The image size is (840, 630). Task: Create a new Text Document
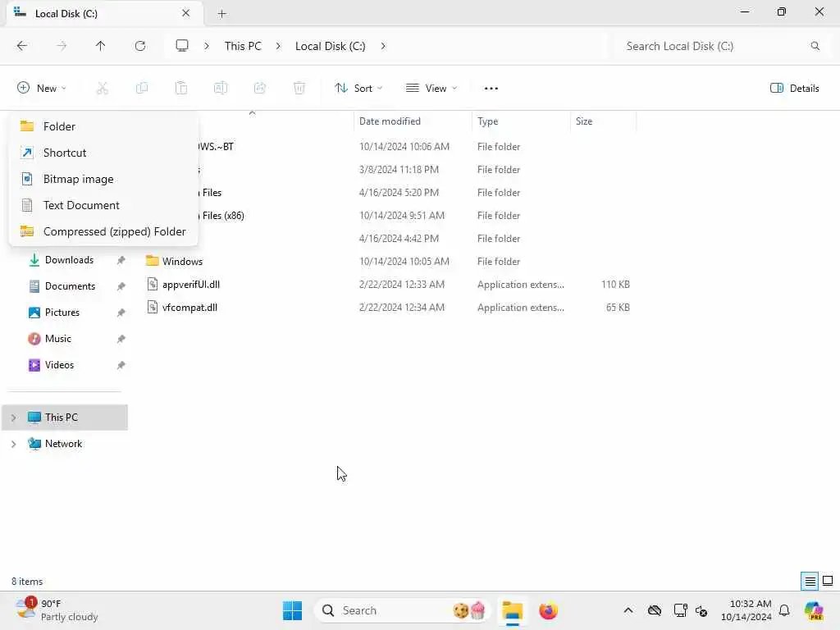(x=103, y=205)
